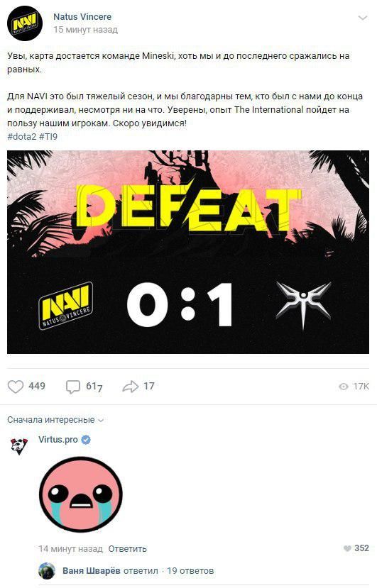Click the Ответить reply link

pos(128,548)
